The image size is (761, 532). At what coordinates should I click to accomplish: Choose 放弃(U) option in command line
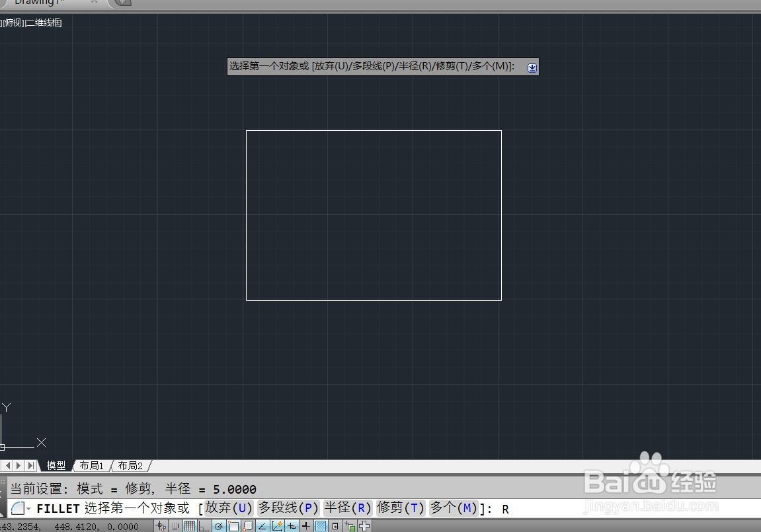coord(229,508)
